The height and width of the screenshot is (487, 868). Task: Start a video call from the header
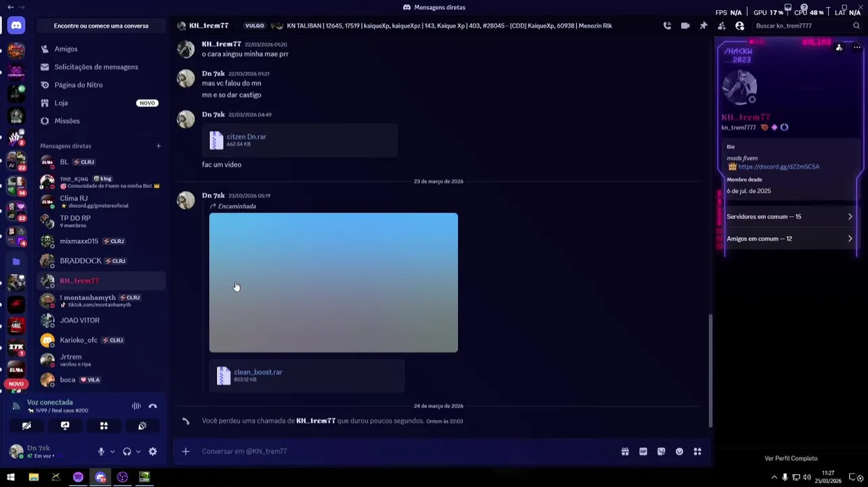coord(685,26)
